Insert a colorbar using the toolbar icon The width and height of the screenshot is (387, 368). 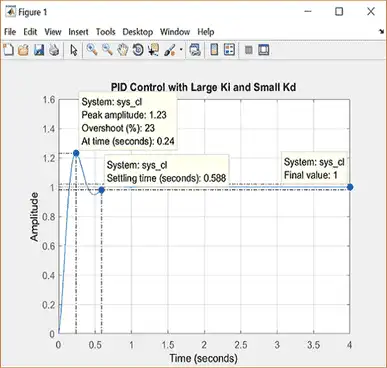(x=214, y=50)
